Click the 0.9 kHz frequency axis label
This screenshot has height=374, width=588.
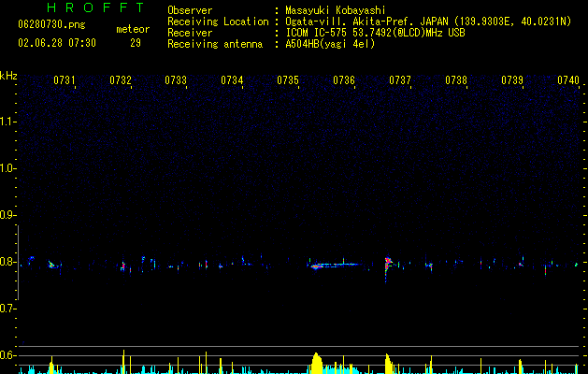tap(7, 215)
